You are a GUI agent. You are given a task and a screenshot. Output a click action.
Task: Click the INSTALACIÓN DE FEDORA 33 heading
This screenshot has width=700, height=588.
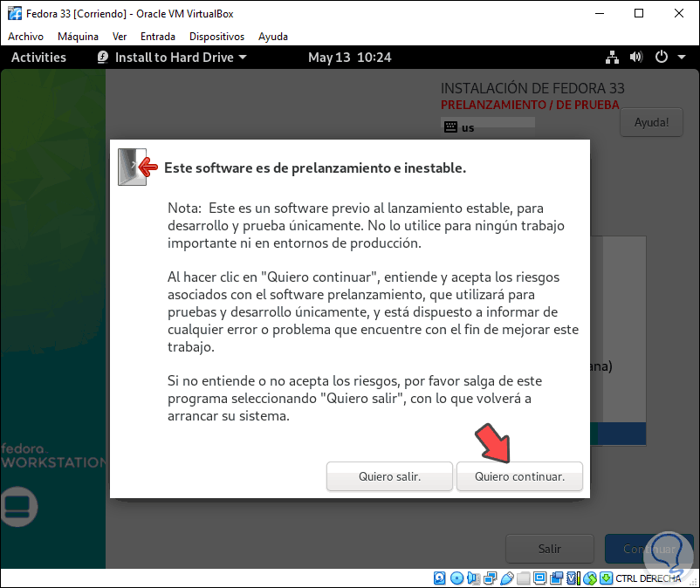coord(532,88)
